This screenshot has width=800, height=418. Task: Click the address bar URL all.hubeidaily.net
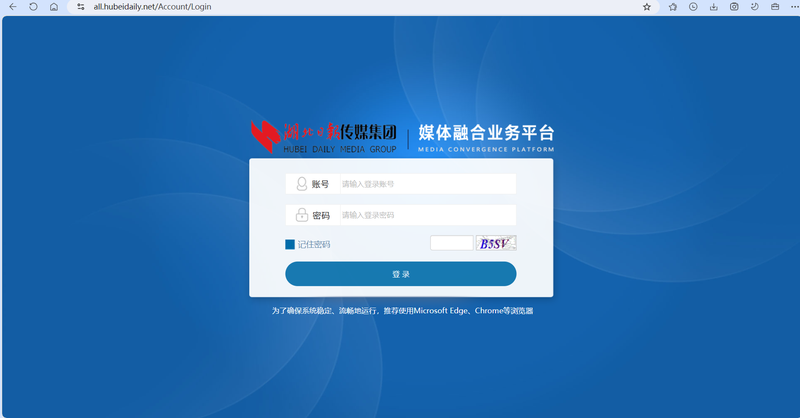pyautogui.click(x=152, y=7)
